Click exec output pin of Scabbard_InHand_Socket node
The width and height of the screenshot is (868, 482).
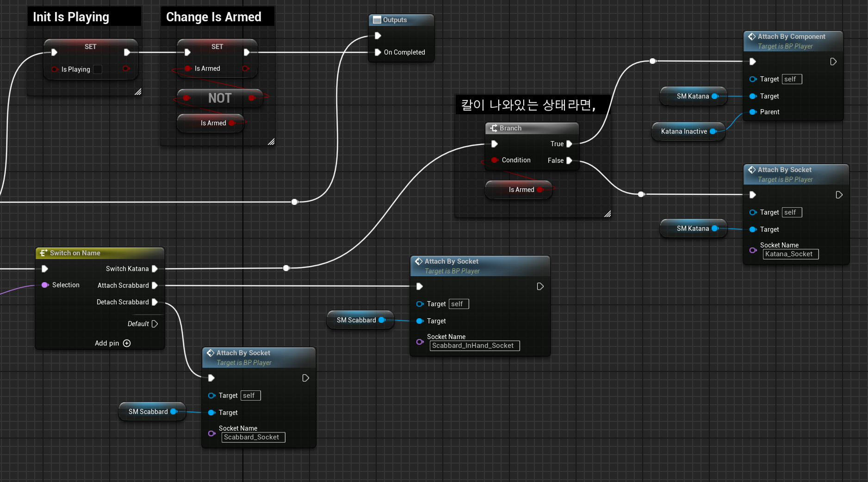click(x=540, y=286)
